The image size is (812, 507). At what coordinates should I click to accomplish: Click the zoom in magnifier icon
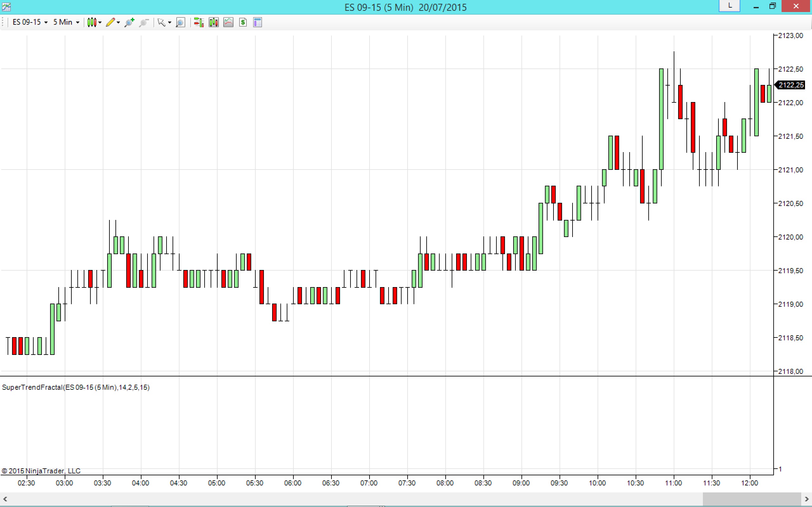(129, 22)
